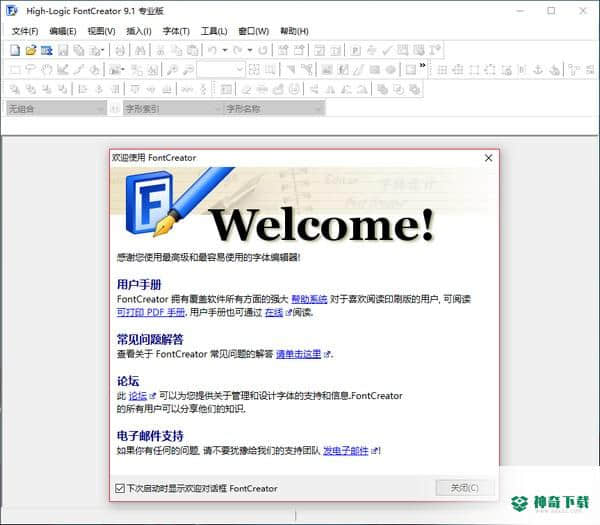Click the Print icon in the toolbar
The height and width of the screenshot is (525, 600).
[x=120, y=50]
